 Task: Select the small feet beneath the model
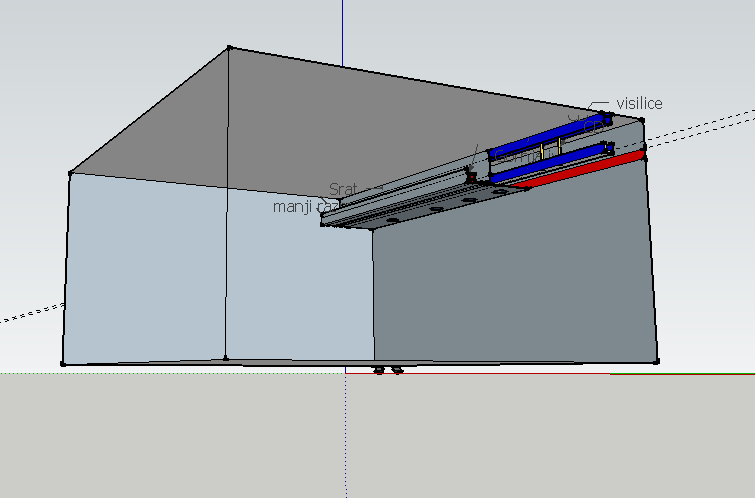click(388, 370)
